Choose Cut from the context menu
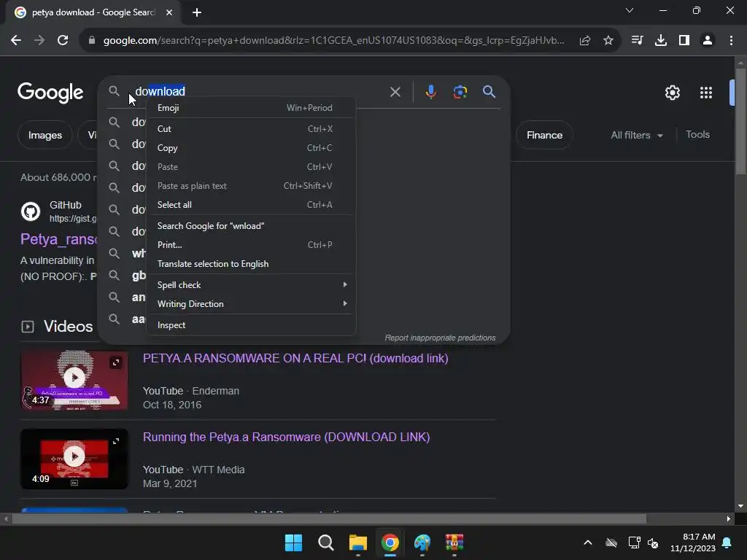 tap(251, 128)
